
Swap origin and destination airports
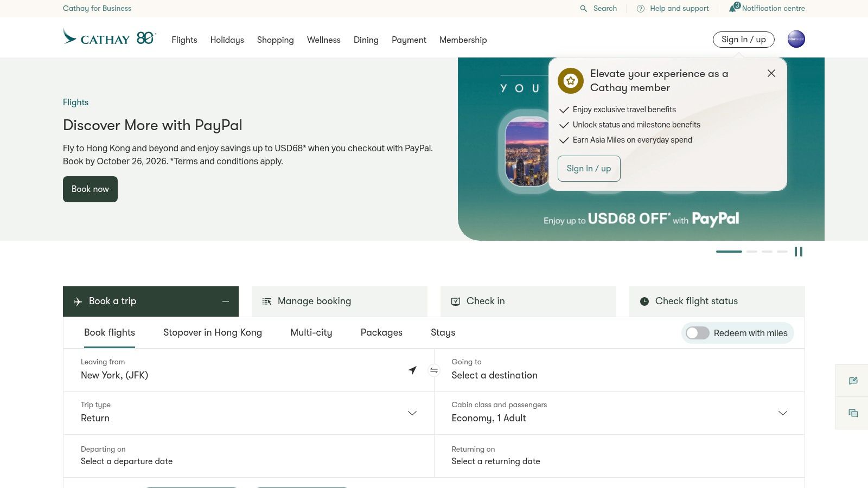[434, 370]
